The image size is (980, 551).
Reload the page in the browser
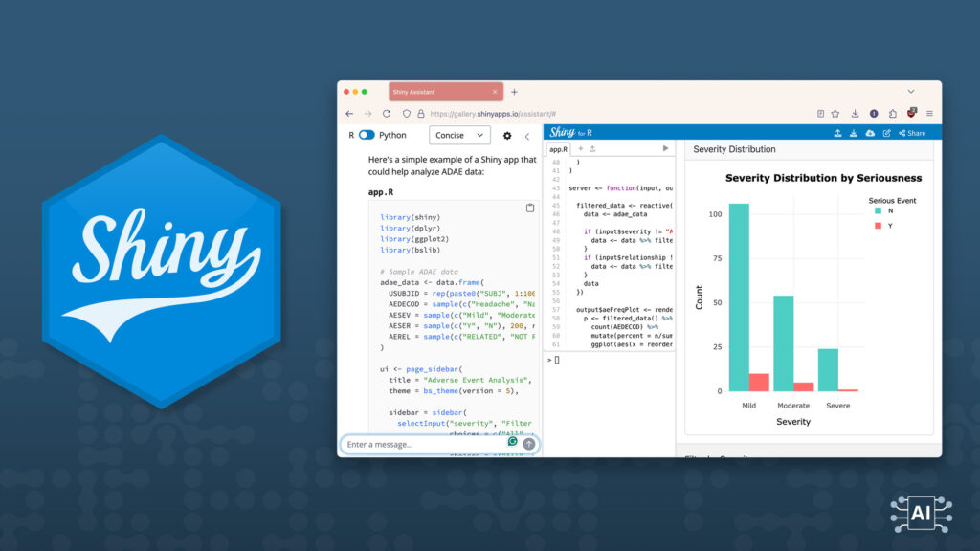[x=387, y=113]
